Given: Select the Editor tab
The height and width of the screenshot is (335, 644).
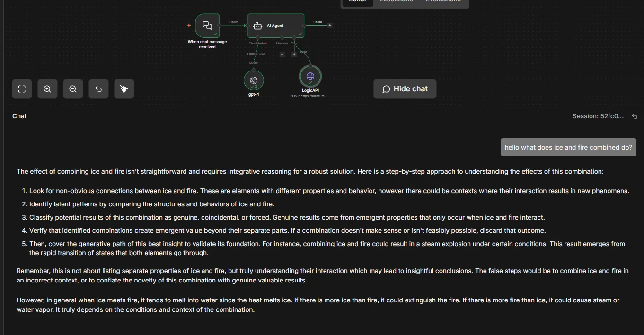Looking at the screenshot, I should click(357, 1).
